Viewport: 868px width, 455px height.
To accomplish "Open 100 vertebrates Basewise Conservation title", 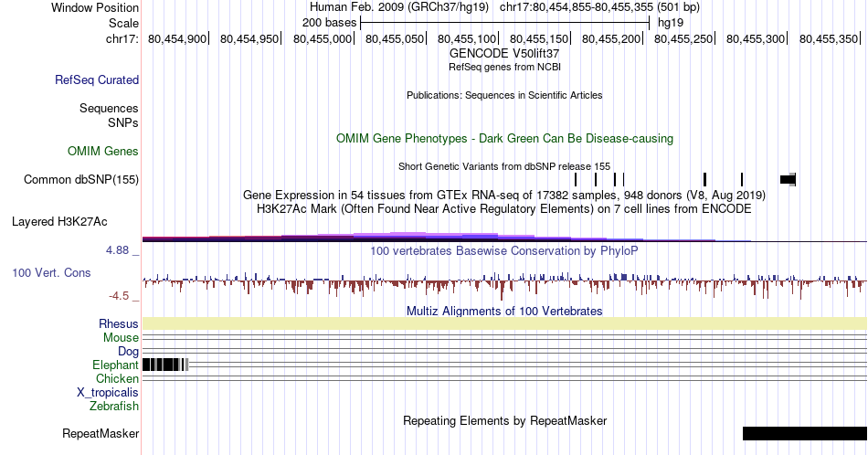I will [x=504, y=250].
